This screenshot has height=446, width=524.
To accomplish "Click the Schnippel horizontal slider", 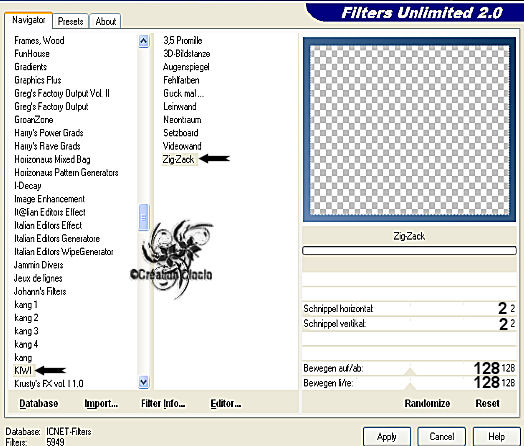I will (409, 308).
